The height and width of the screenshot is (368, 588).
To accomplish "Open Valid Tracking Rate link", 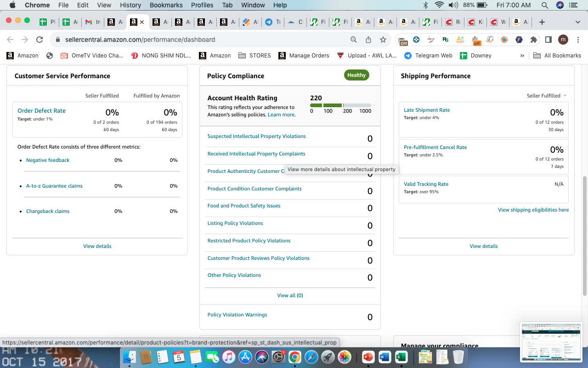I will 426,184.
